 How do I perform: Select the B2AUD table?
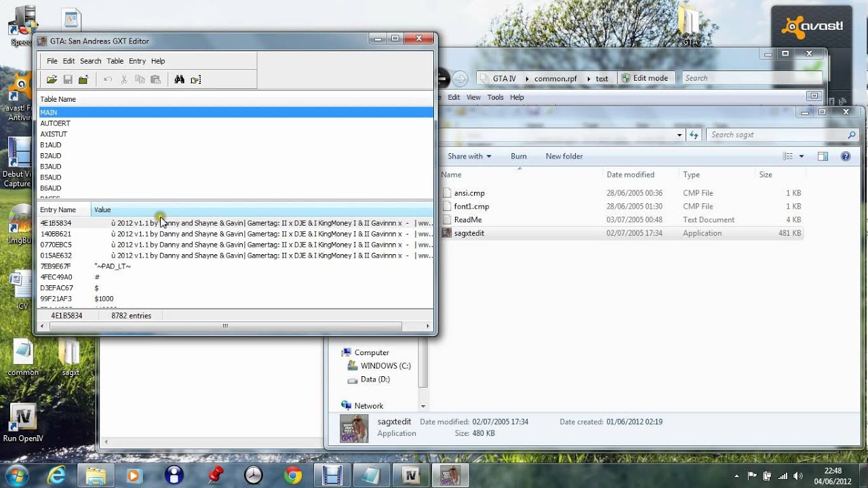[235, 156]
